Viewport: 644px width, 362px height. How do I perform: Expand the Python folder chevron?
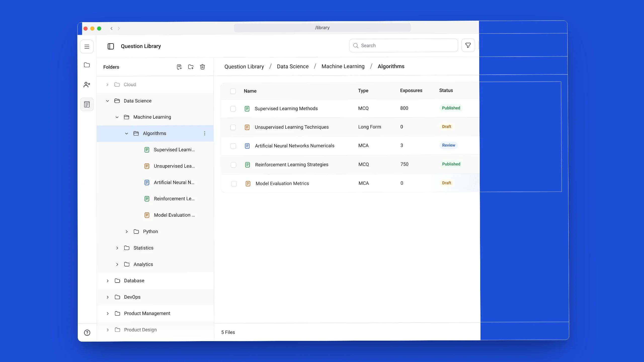(x=127, y=232)
